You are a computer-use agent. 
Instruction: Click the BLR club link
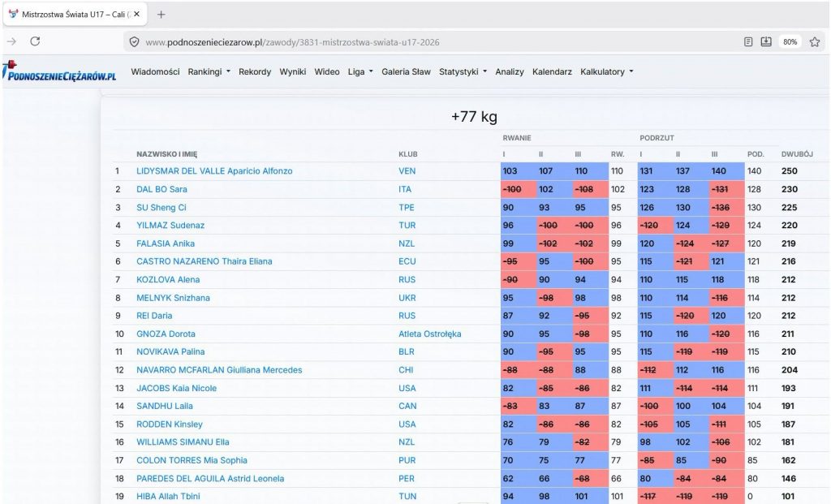click(x=407, y=351)
